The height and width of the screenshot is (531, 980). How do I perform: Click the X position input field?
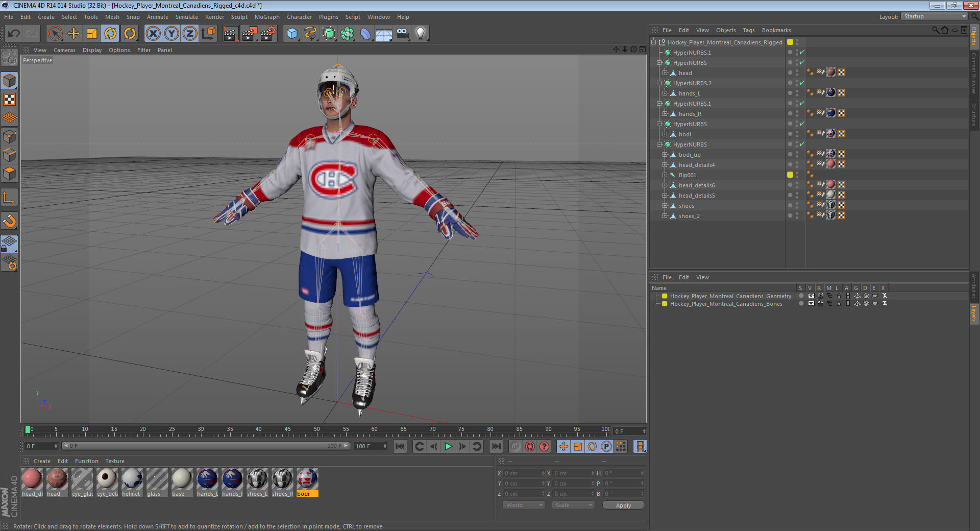pos(524,473)
